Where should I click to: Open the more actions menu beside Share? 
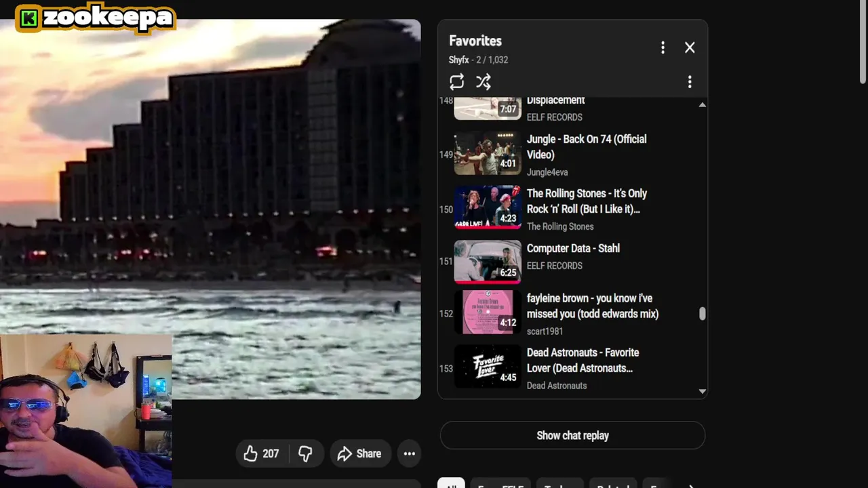tap(410, 453)
